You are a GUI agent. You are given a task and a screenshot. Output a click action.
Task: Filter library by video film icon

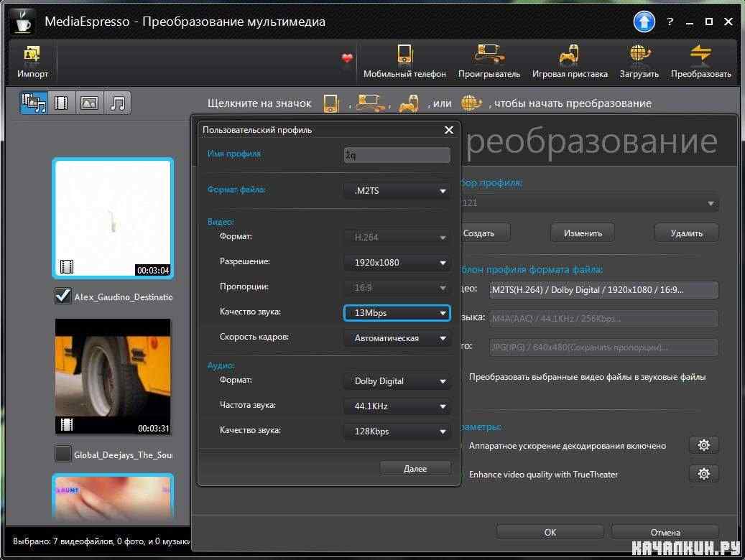coord(61,103)
